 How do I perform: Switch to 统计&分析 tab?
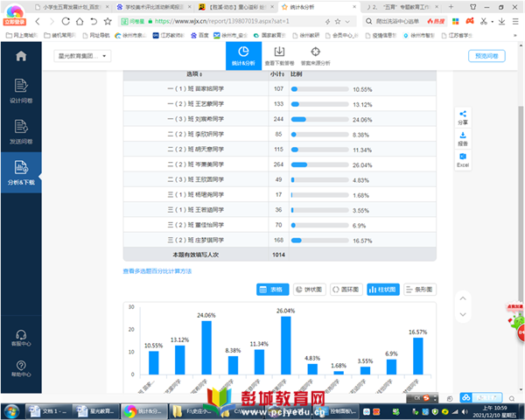(243, 56)
